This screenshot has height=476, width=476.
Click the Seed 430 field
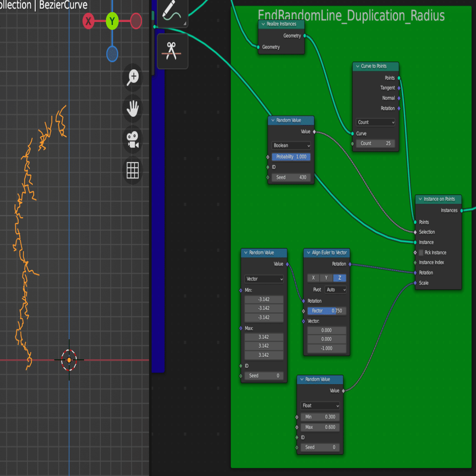tap(291, 177)
